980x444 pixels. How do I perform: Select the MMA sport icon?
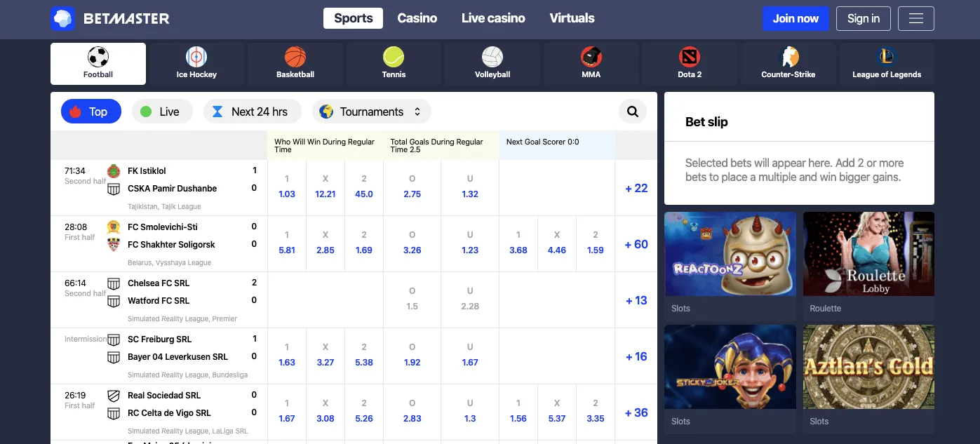591,63
